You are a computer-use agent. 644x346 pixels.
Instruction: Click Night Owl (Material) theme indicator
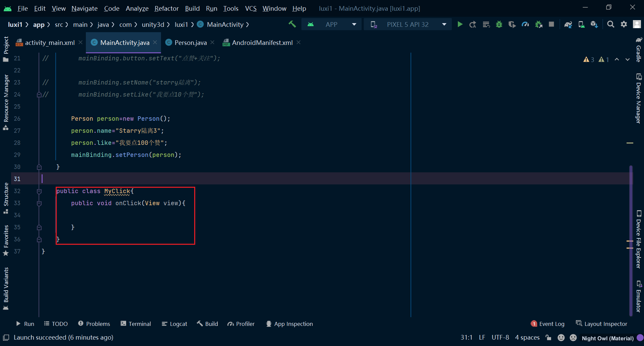tap(607, 338)
